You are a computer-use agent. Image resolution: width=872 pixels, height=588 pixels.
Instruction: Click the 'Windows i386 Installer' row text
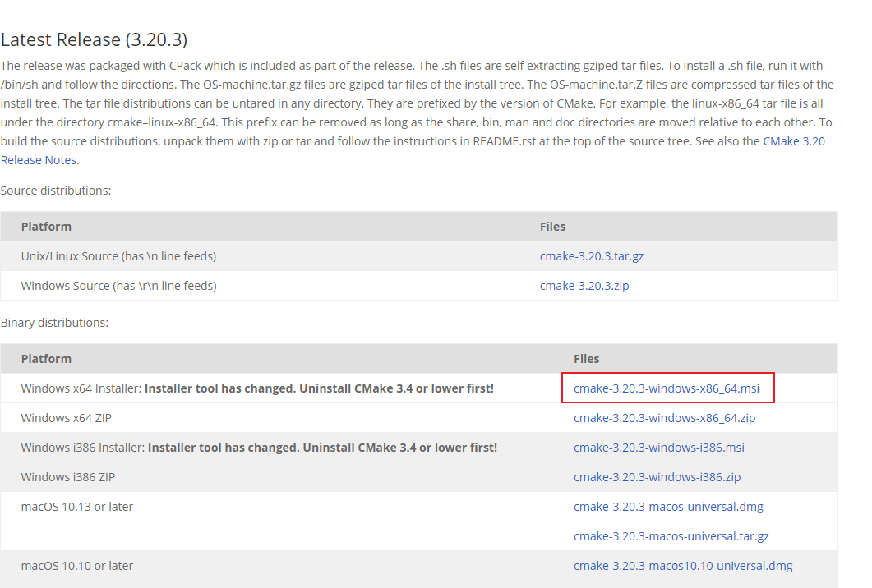259,448
